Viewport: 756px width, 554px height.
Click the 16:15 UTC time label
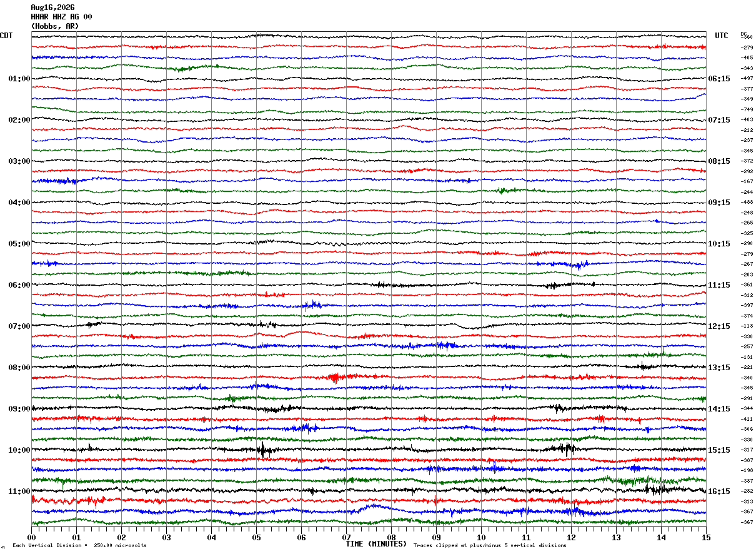click(x=719, y=491)
